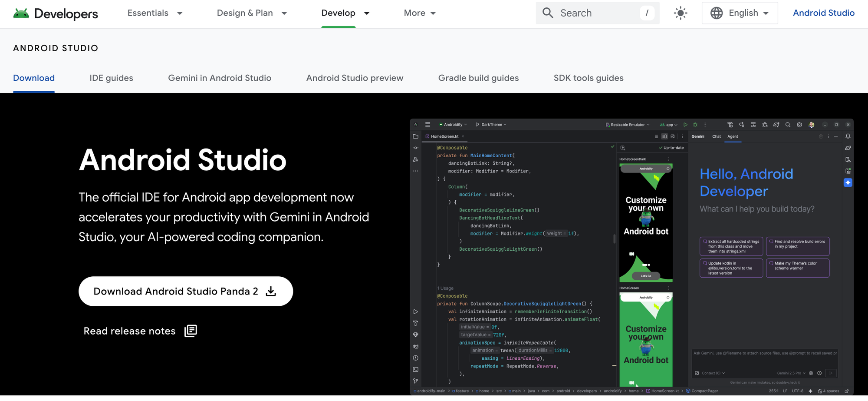Click the website Search field
Image resolution: width=868 pixels, height=401 pixels.
(x=598, y=13)
